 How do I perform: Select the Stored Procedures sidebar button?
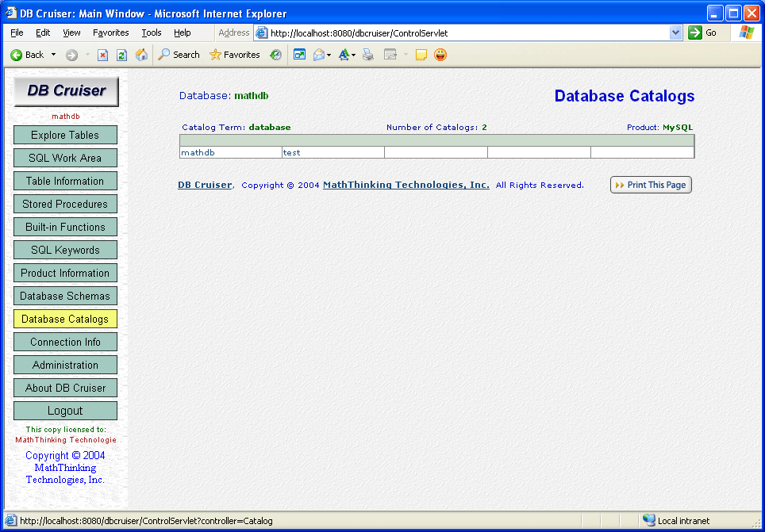65,204
